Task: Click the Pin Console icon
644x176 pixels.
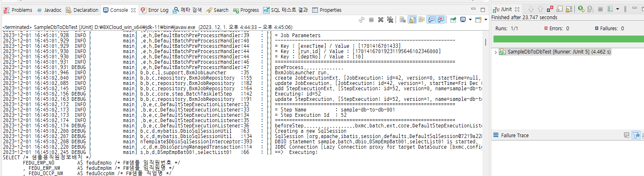Action: click(453, 20)
